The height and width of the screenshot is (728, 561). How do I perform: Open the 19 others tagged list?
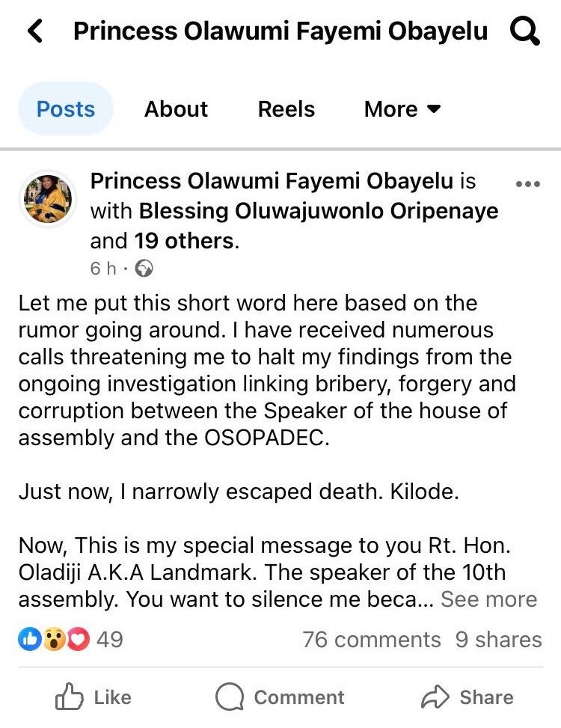184,241
